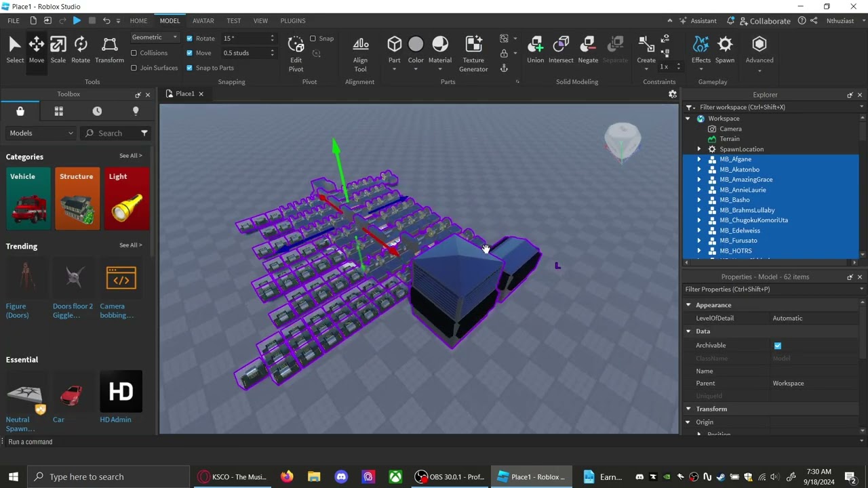This screenshot has height=488, width=868.
Task: Click the toolbox Search field
Action: tap(115, 134)
